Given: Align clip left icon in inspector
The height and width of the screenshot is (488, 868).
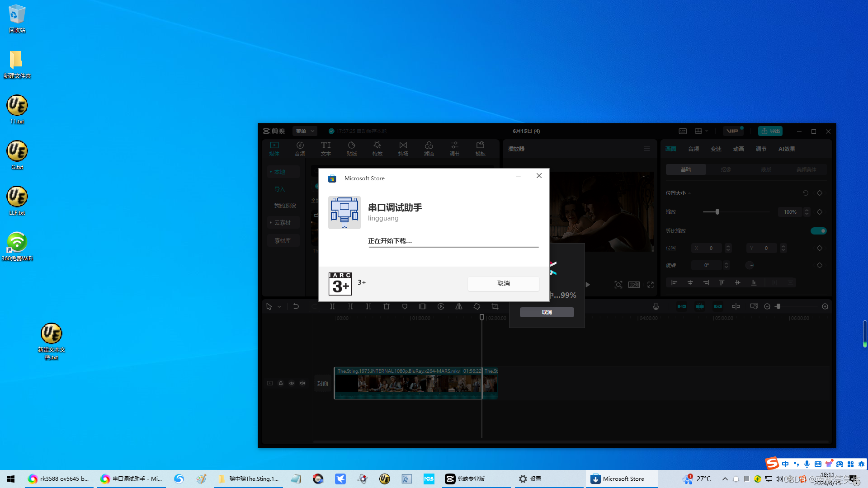Looking at the screenshot, I should [x=674, y=282].
